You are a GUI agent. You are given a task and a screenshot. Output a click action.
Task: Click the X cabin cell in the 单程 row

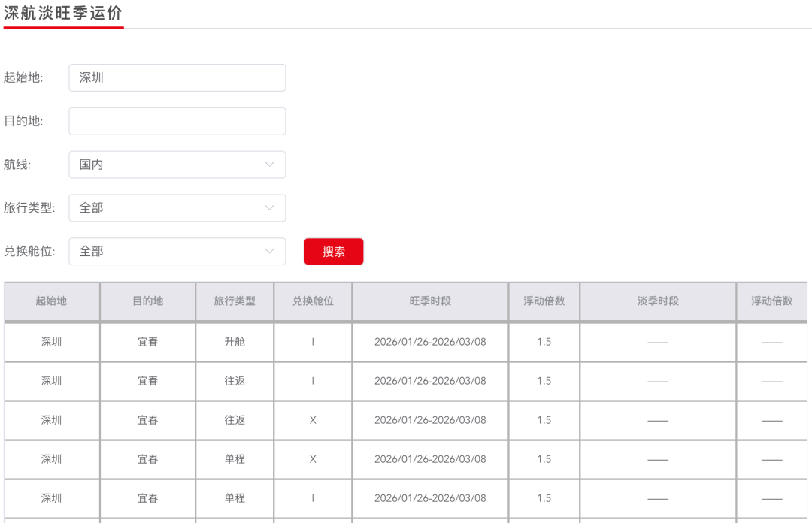click(313, 459)
